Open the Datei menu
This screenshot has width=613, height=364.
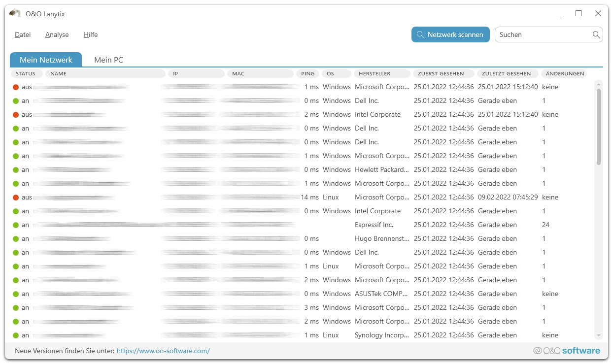tap(23, 34)
